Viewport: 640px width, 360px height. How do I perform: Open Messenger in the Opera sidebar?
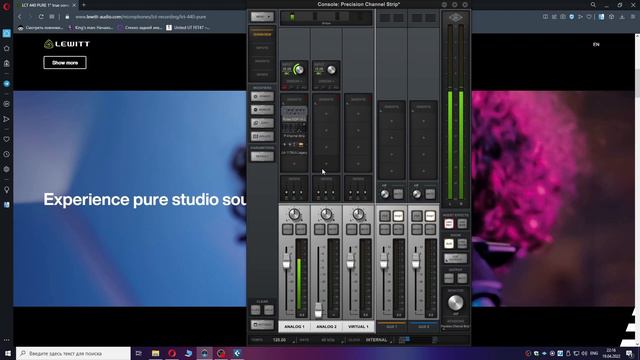7,83
